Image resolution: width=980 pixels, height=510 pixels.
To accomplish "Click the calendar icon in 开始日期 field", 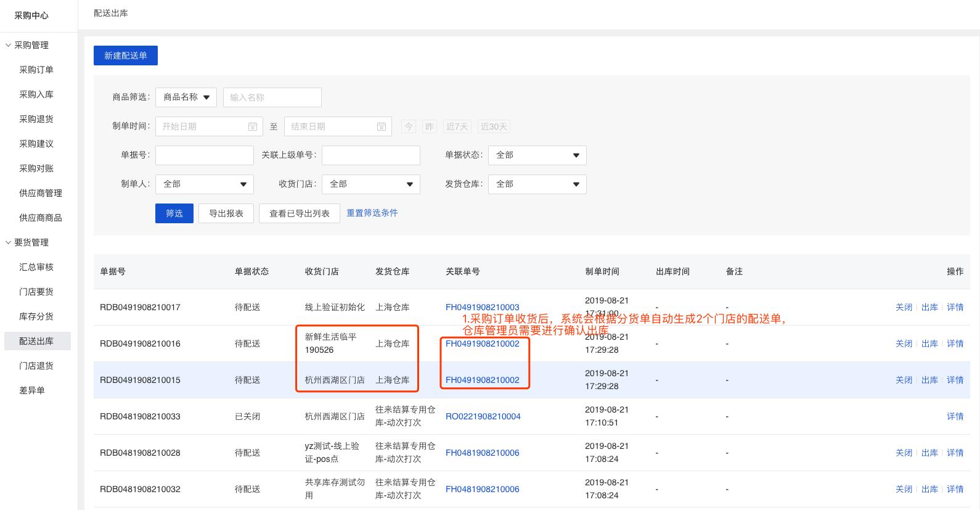I will pos(253,126).
